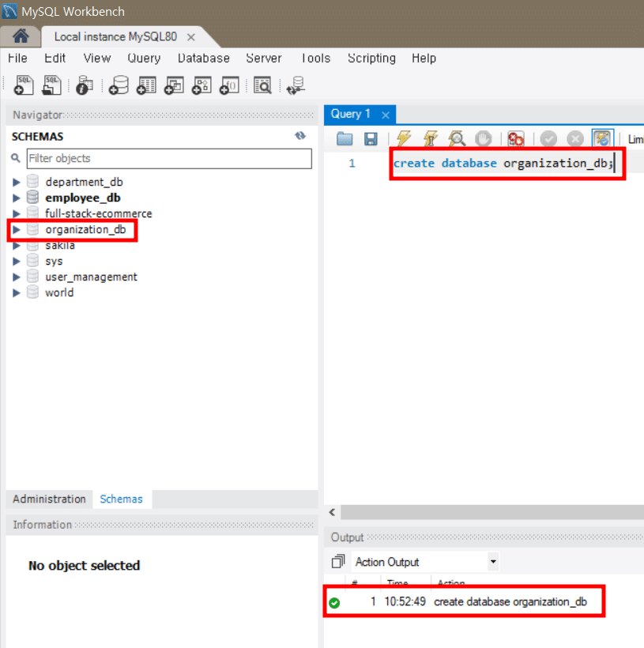Click the database icon next to world

32,292
